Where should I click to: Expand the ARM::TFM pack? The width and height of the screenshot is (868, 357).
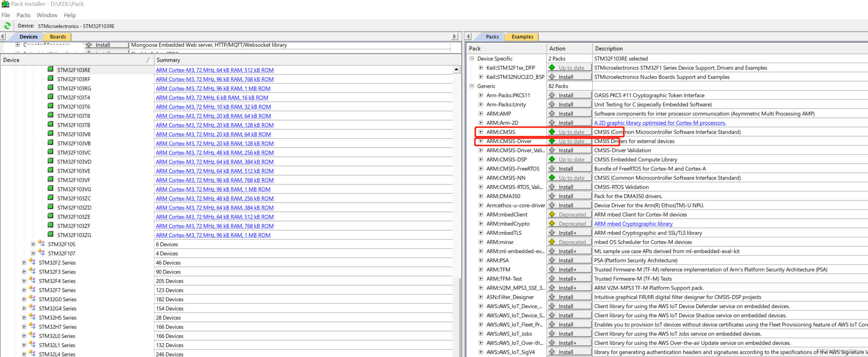(481, 269)
